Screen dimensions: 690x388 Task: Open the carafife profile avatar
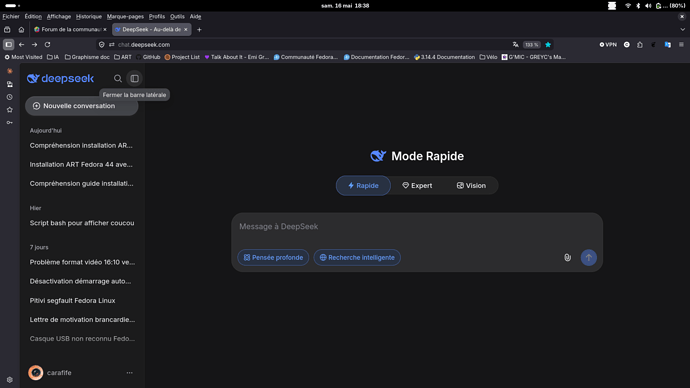pos(36,373)
